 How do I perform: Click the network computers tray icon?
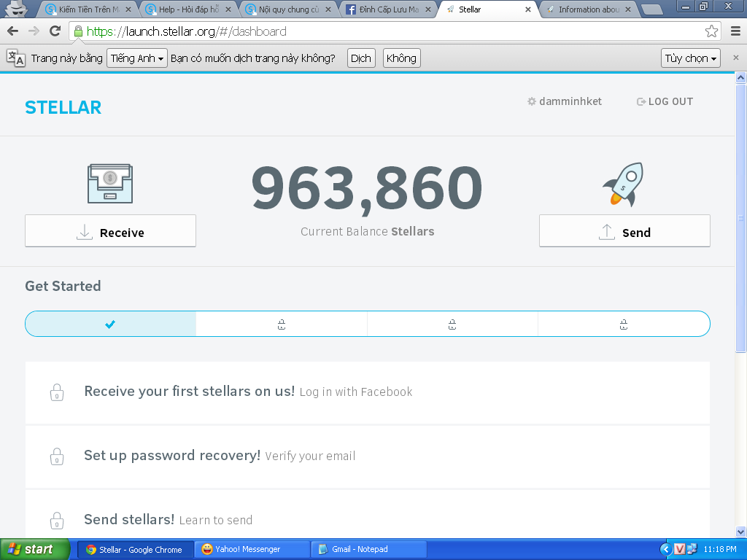click(692, 550)
